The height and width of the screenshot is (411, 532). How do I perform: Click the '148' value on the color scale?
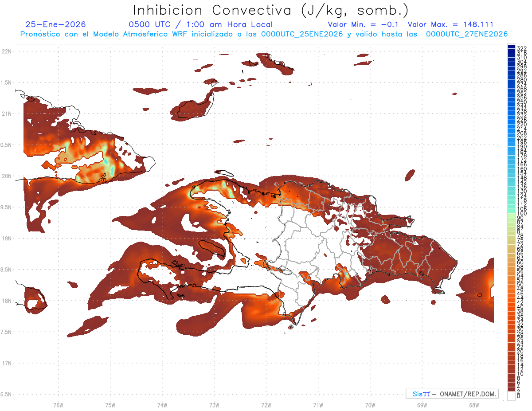tap(521, 178)
